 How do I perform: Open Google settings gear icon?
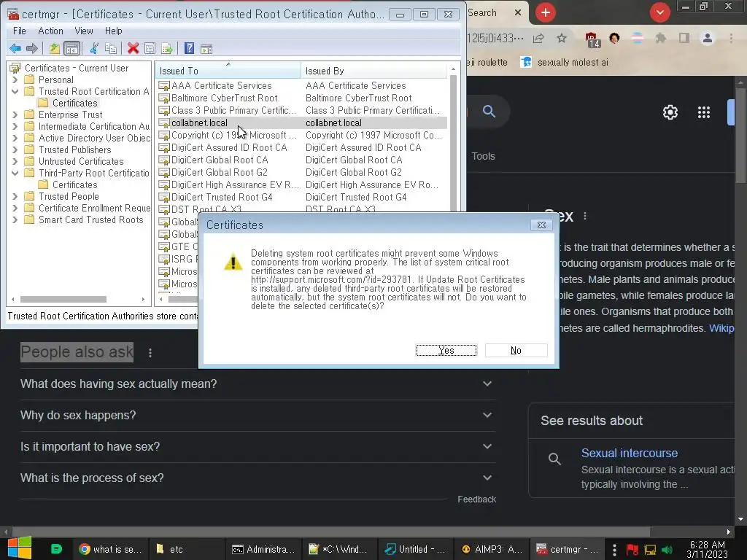point(670,112)
